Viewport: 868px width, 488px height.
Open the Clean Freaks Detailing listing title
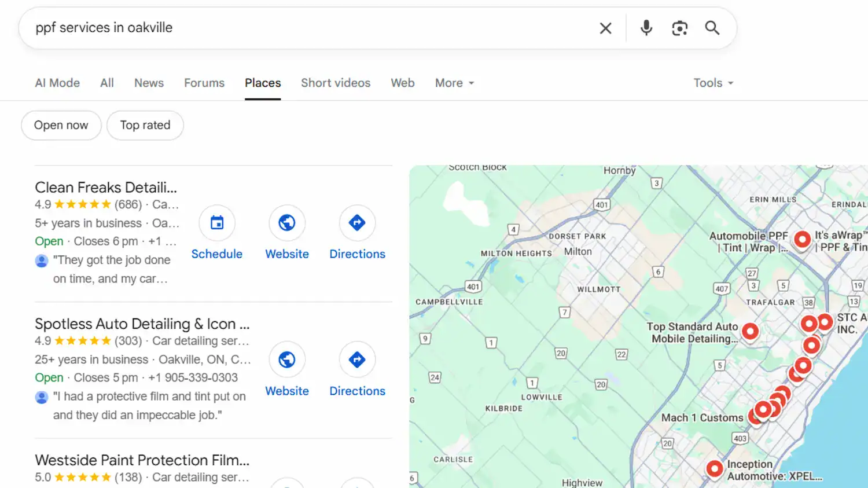(106, 188)
